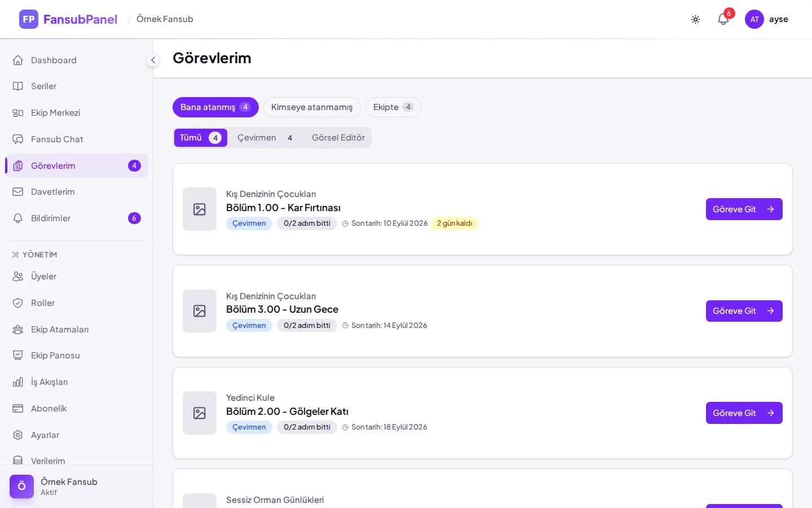Click the Ekip Atamaları group icon
This screenshot has width=812, height=508.
point(18,330)
